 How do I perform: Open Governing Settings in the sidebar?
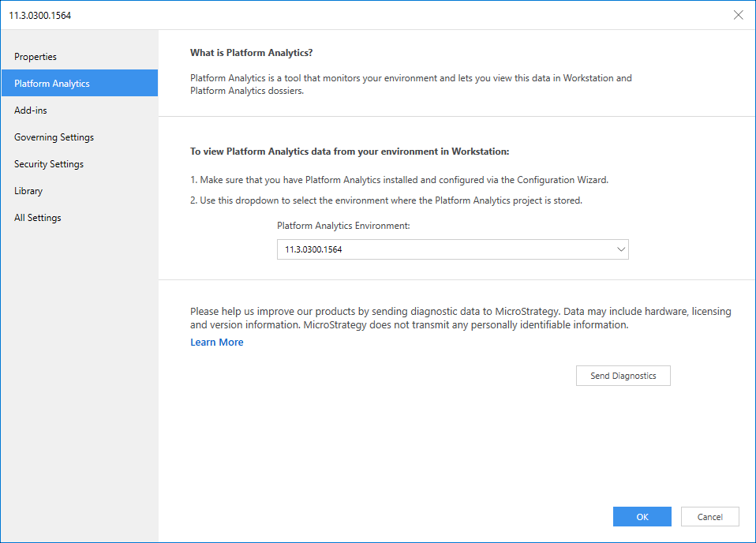54,137
